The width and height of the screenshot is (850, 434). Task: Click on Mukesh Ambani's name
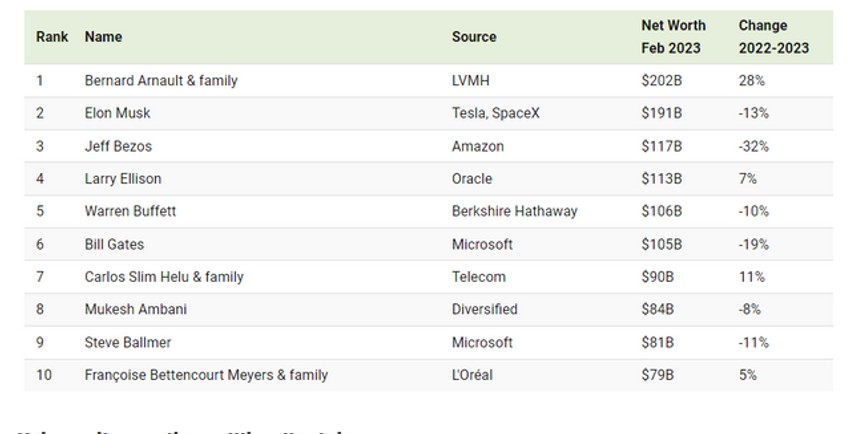pos(135,309)
